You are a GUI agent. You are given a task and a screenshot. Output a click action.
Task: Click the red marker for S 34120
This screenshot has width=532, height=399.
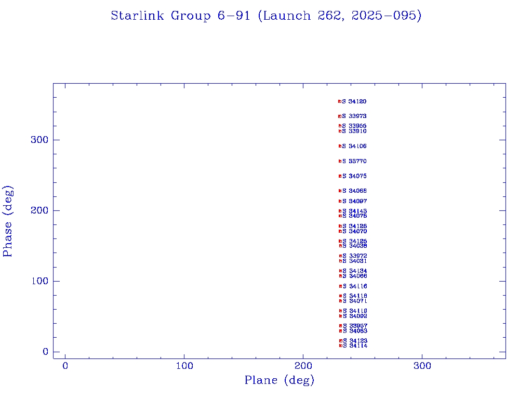[339, 101]
